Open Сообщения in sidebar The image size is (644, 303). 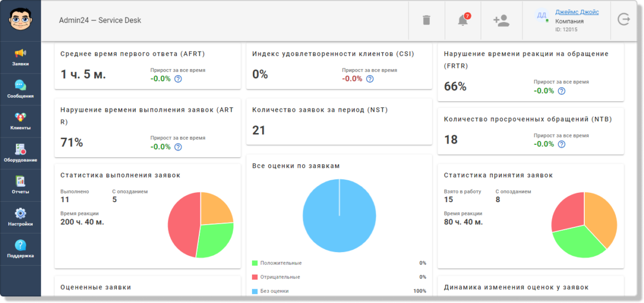pyautogui.click(x=21, y=90)
